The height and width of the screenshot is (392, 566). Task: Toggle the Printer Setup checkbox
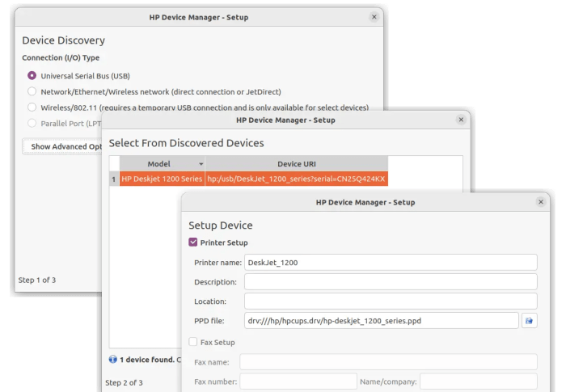[x=193, y=242]
